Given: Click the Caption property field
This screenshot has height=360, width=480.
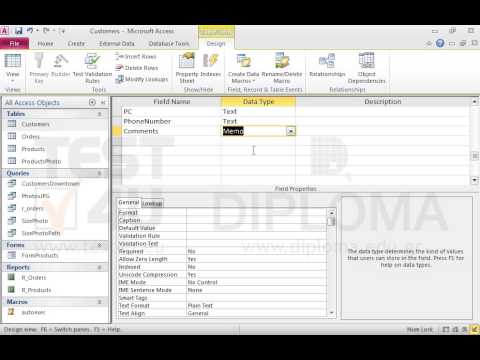Looking at the screenshot, I should [x=257, y=220].
